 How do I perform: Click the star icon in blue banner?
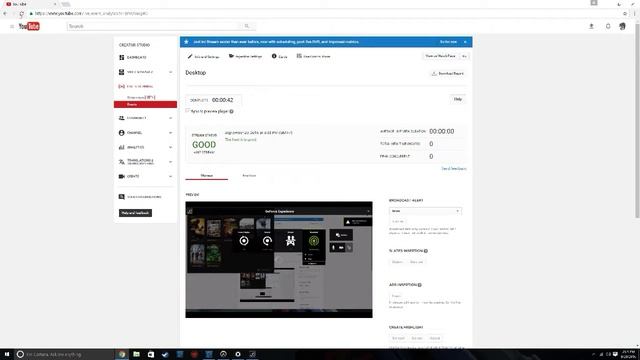pos(186,42)
